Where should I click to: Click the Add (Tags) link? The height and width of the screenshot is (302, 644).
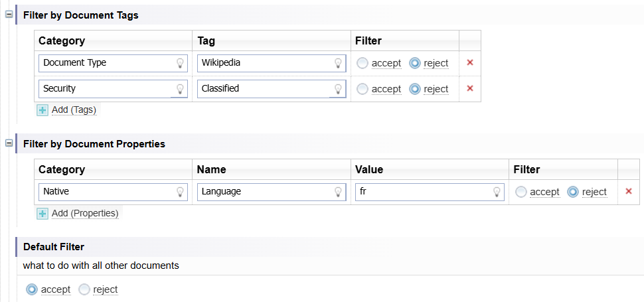(74, 110)
